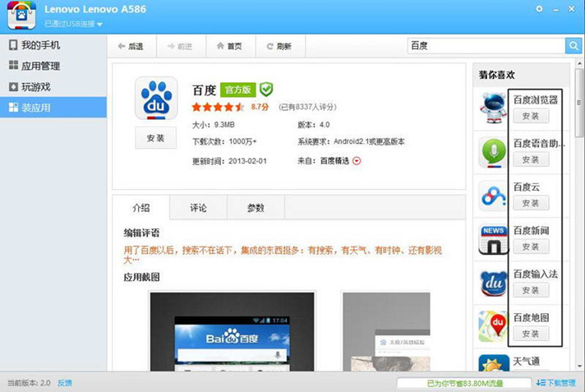585x392 pixels.
Task: Click the saved traffic 83.80M status
Action: pyautogui.click(x=465, y=384)
